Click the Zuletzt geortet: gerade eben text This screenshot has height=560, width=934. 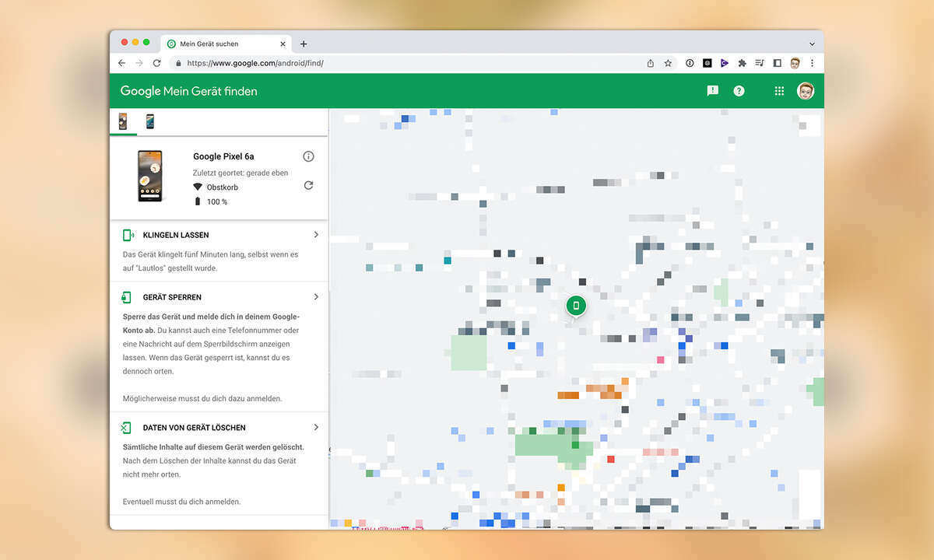[x=240, y=172]
